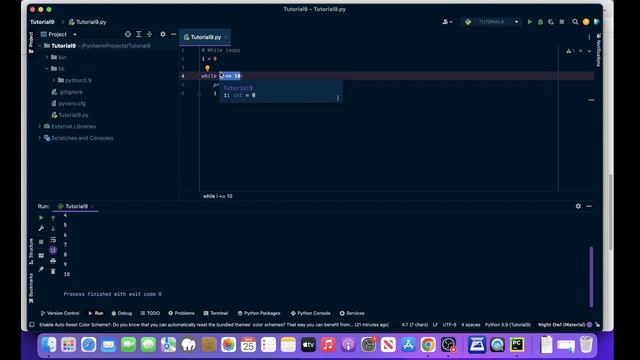The image size is (640, 360).
Task: Open Problems tool window
Action: (x=181, y=313)
